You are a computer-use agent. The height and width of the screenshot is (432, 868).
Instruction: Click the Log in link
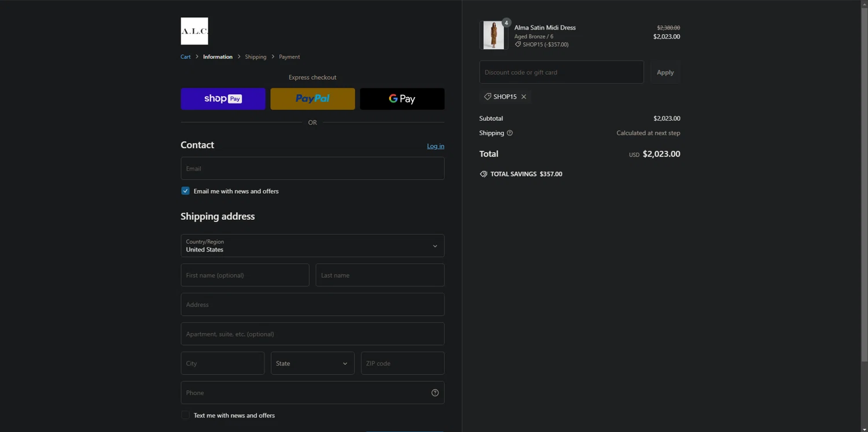pos(436,146)
